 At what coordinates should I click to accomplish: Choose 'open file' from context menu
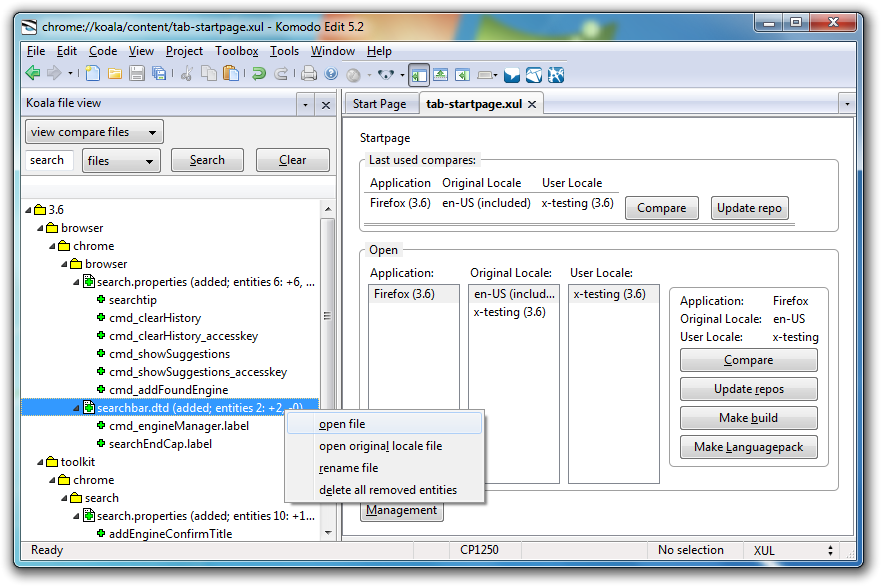385,424
